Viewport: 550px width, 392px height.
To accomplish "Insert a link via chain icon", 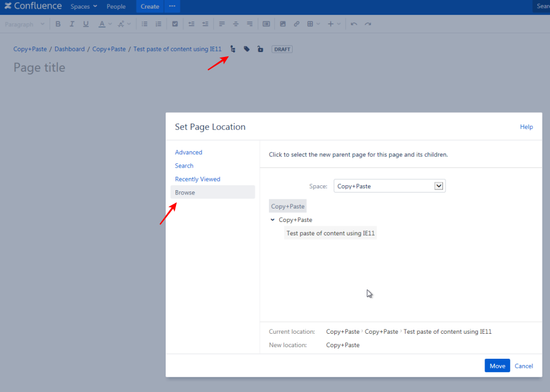I will tap(297, 24).
